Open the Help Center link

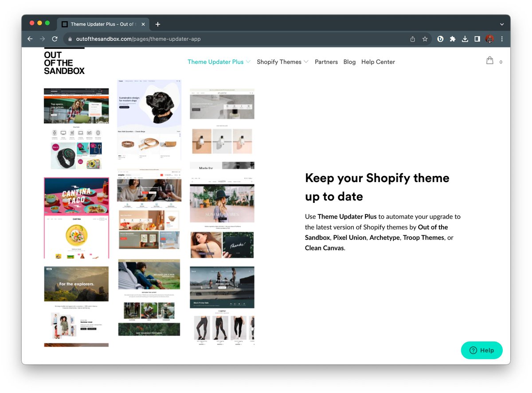pyautogui.click(x=378, y=62)
